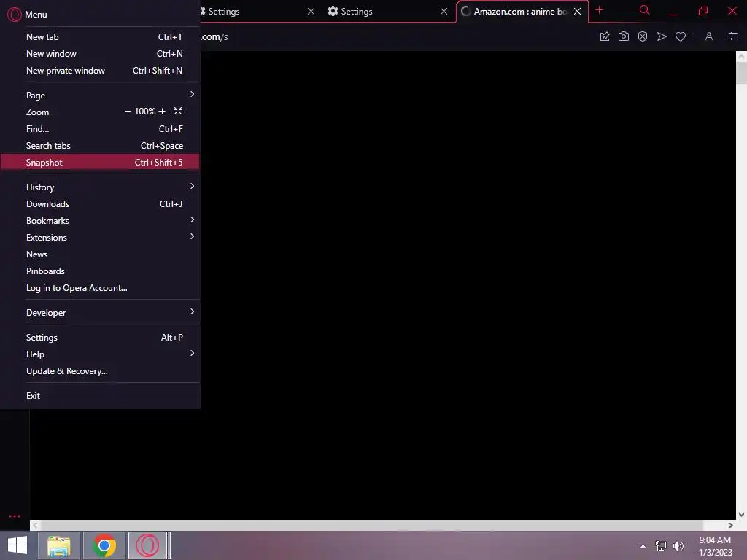Click the Opera GX logo Menu button
The height and width of the screenshot is (560, 747).
[x=27, y=15]
